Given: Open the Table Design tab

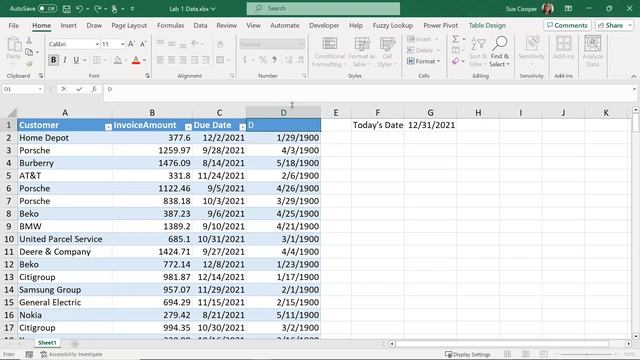Looking at the screenshot, I should coord(487,25).
